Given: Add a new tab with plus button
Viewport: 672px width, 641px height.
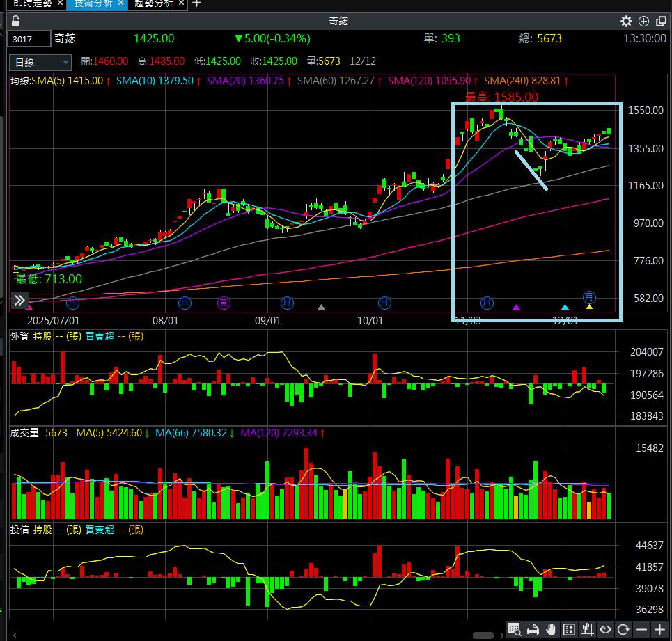Looking at the screenshot, I should pos(196,4).
